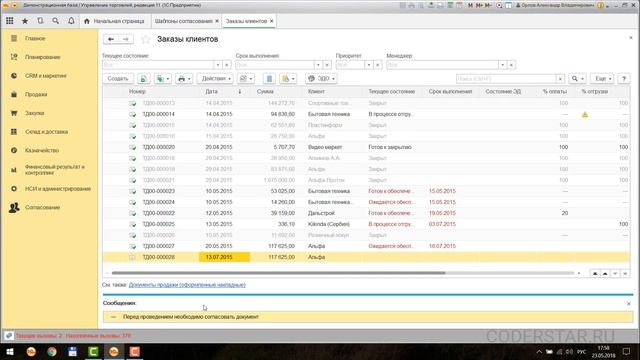Expand Приоритет filter dropdown
640x360 pixels.
[x=369, y=65]
